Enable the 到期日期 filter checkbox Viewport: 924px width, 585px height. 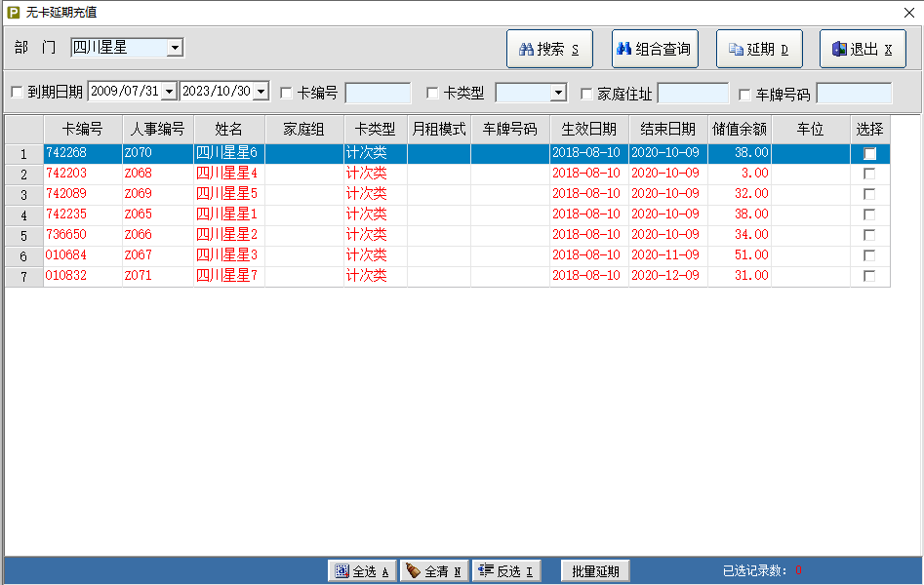[x=17, y=93]
